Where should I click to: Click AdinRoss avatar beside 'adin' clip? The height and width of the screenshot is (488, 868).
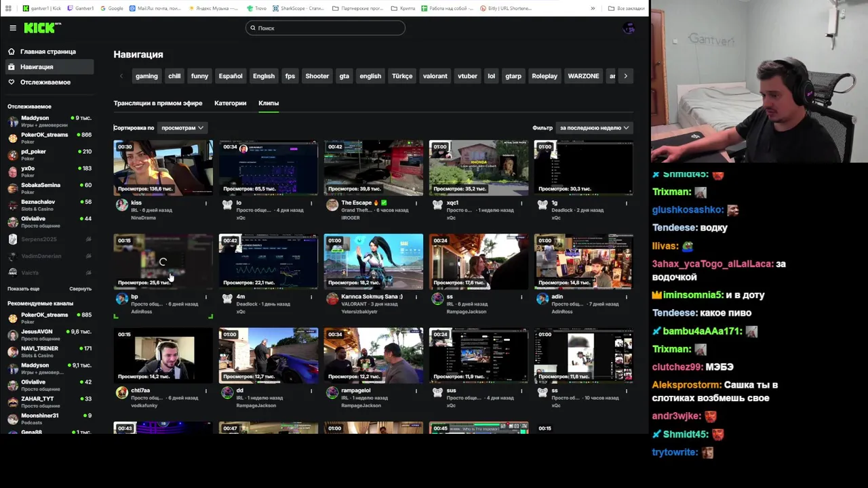point(542,298)
